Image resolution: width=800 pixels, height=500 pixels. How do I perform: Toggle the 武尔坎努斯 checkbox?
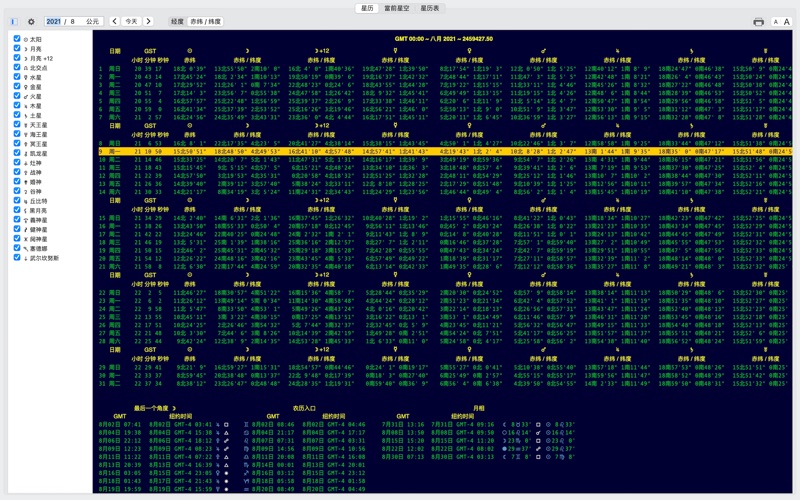coord(17,258)
